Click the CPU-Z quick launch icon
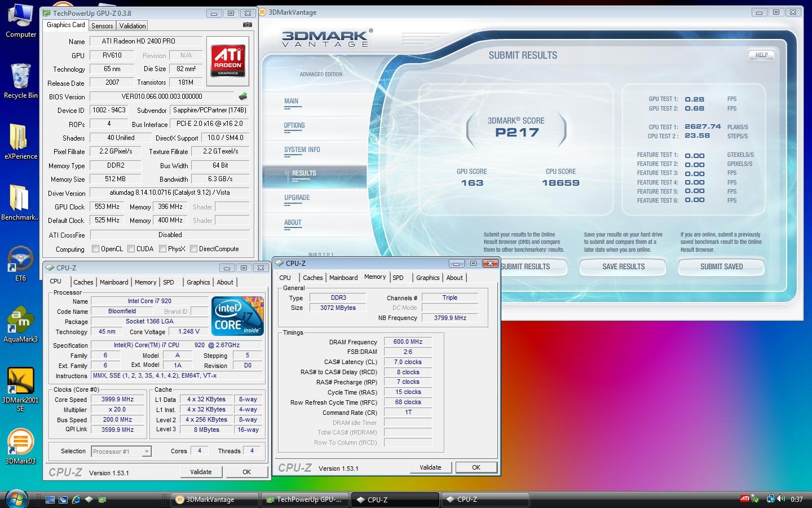This screenshot has width=812, height=508. pos(89,500)
